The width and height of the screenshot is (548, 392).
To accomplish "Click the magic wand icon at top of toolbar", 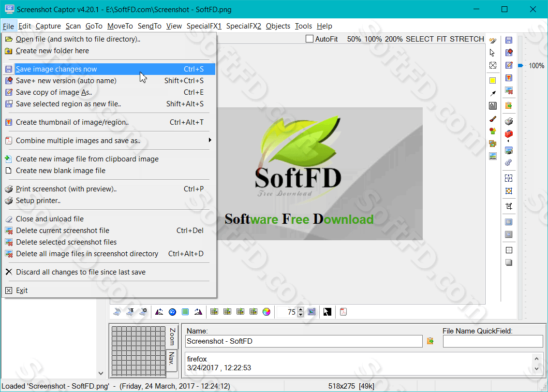I will click(x=492, y=41).
